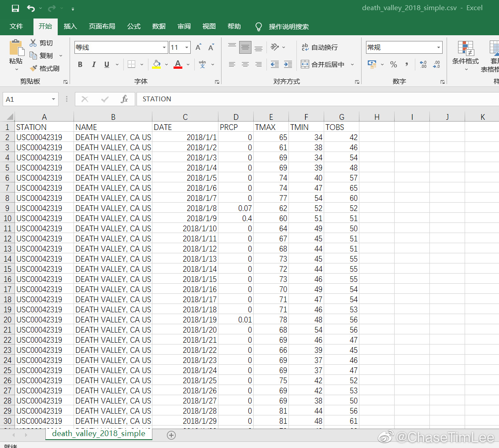Click the text orientation icon
Viewport: 499px width, 448px height.
275,47
